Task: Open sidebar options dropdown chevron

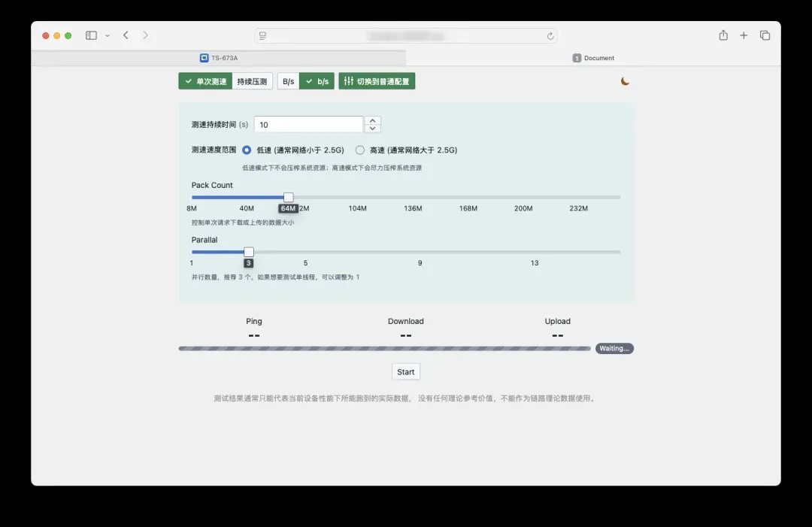Action: click(108, 35)
